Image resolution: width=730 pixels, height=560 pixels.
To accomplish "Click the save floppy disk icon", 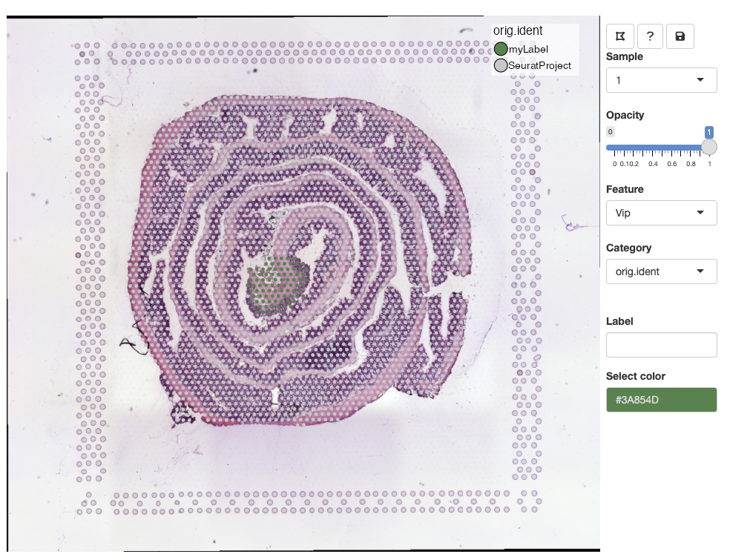I will (x=680, y=36).
